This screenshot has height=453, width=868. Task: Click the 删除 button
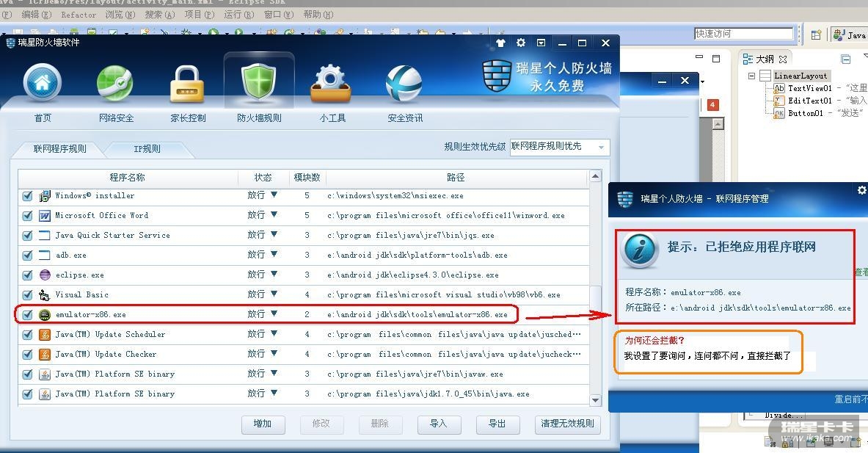[x=380, y=424]
